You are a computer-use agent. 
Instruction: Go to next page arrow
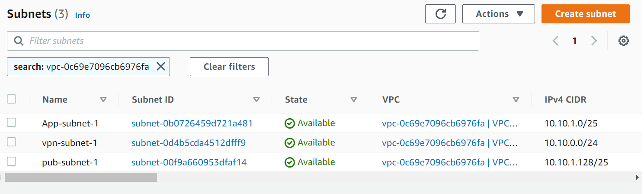click(x=594, y=41)
